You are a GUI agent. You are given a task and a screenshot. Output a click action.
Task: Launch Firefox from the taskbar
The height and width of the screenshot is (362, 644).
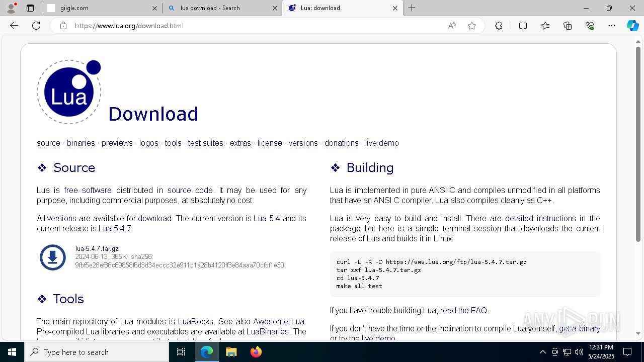click(256, 352)
